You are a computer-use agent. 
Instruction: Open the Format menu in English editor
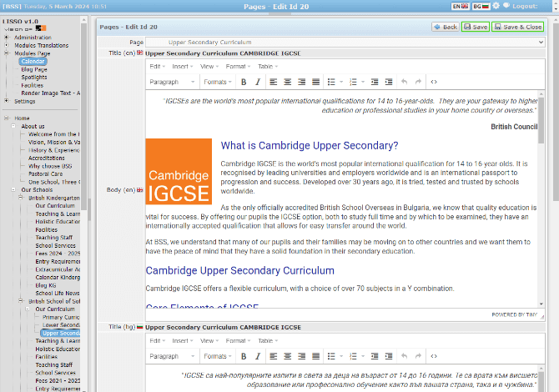(x=237, y=66)
